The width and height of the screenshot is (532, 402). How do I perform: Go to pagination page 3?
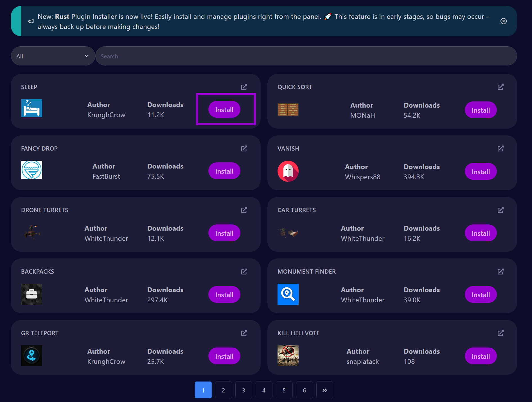point(244,390)
